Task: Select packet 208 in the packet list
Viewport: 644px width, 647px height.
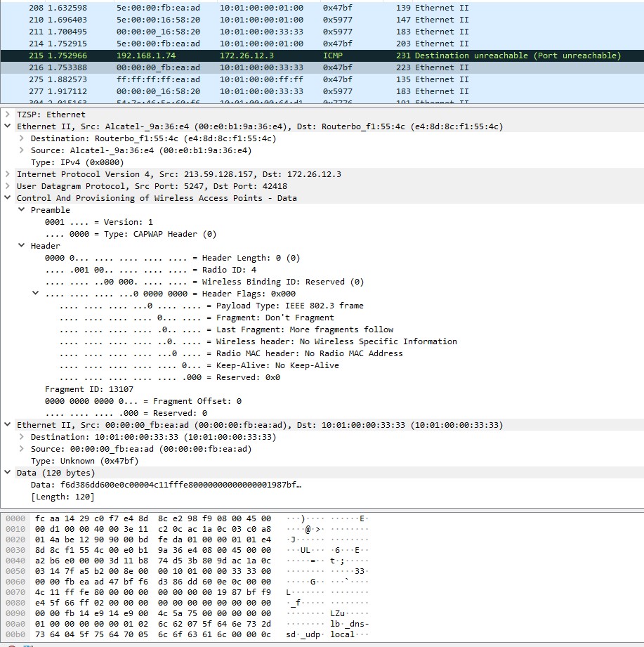Action: [211, 9]
